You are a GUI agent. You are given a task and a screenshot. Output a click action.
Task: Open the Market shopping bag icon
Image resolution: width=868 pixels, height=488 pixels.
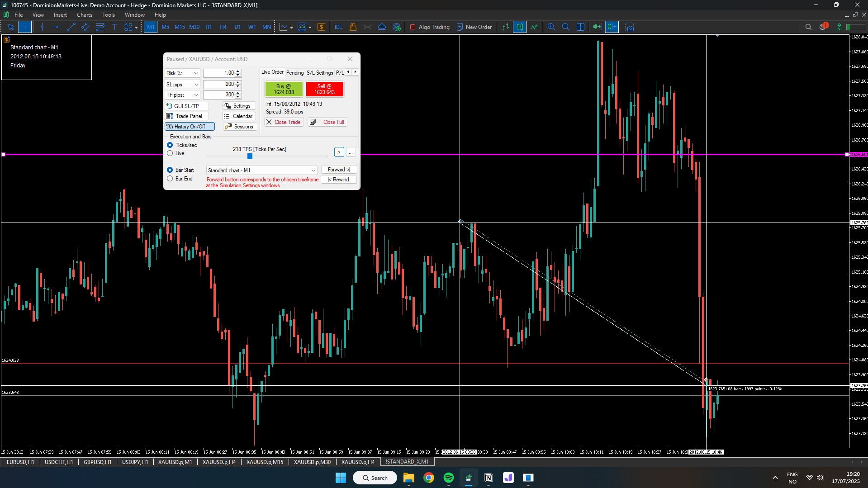[x=353, y=27]
